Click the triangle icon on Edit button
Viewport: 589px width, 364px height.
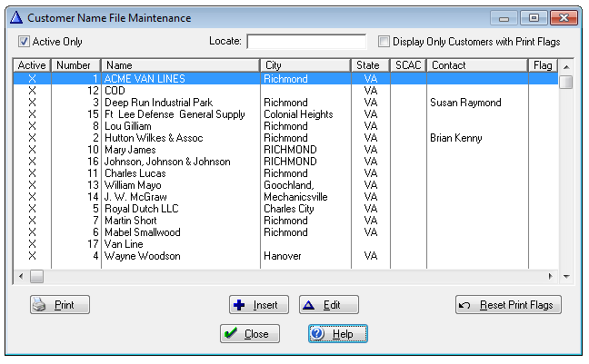[x=308, y=305]
